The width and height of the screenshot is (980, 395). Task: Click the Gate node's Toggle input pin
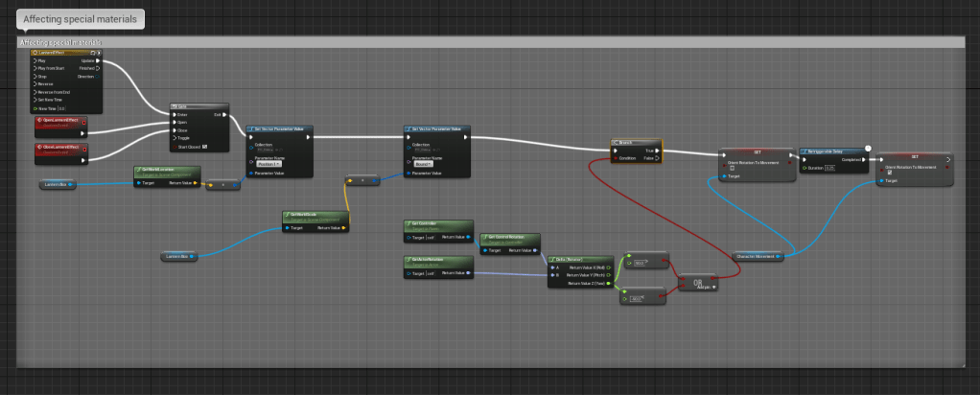click(x=174, y=138)
